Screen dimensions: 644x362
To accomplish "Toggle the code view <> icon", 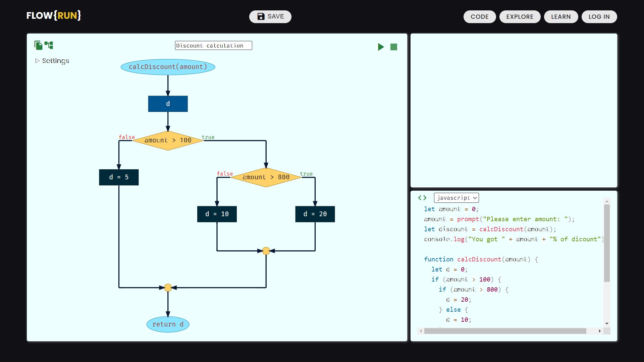I will pos(422,198).
